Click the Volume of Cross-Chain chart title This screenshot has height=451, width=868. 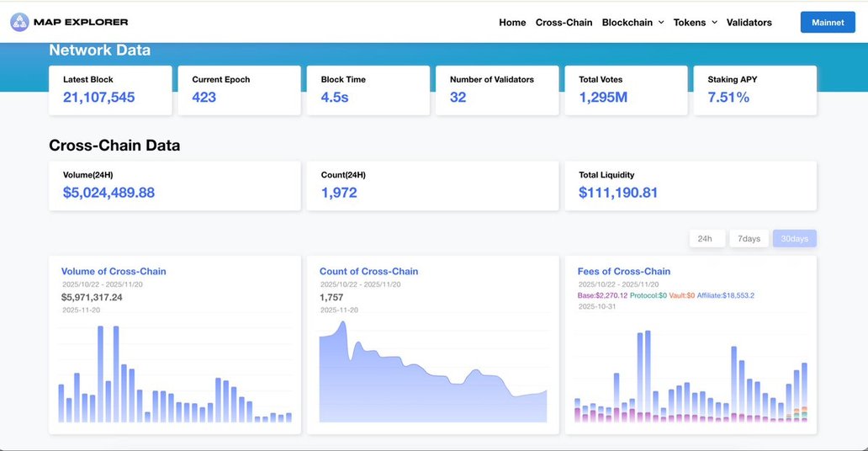[x=114, y=272]
